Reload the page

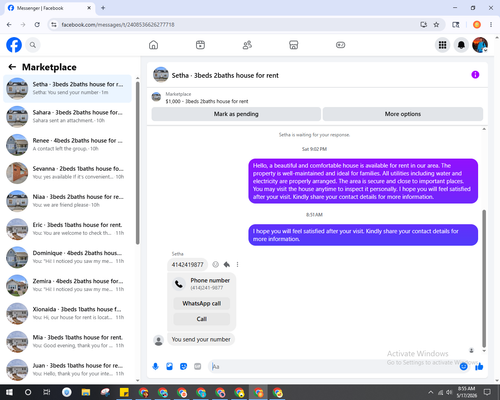(x=37, y=25)
